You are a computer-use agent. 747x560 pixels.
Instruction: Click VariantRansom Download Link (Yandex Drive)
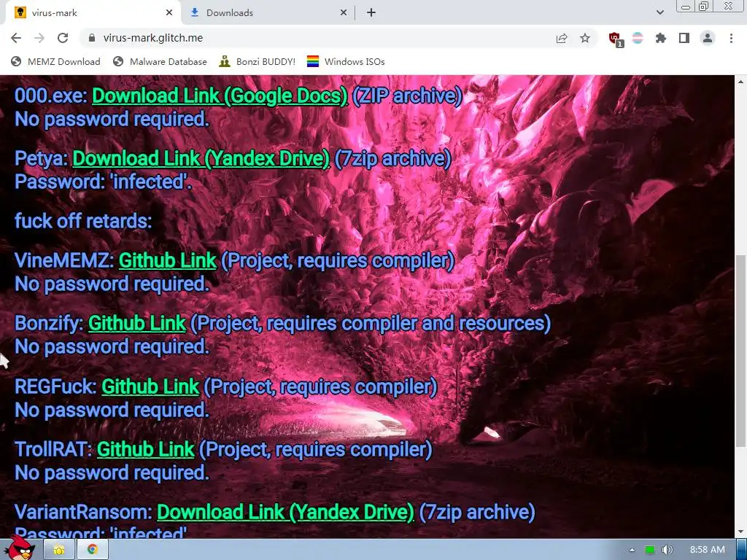point(285,513)
